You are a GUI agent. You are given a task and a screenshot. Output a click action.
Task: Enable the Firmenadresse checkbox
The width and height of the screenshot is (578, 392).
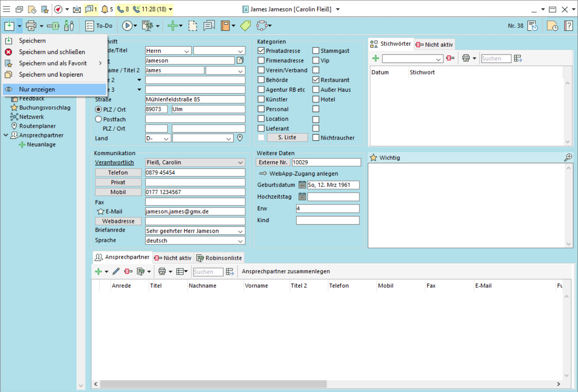(x=261, y=60)
